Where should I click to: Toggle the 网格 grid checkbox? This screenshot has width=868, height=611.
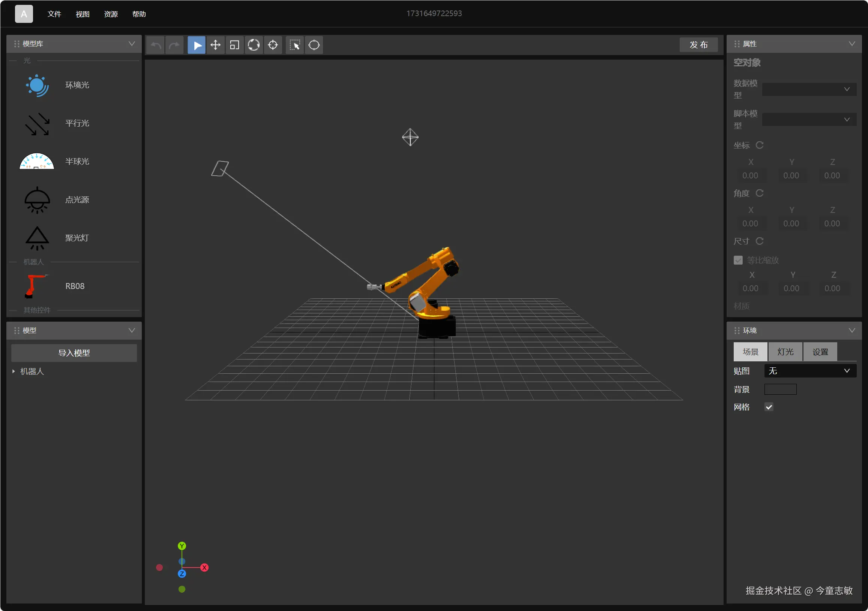[769, 407]
